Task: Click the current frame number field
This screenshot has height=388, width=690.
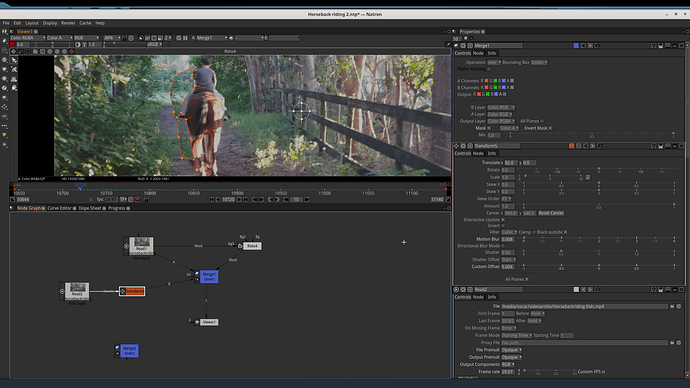Action: coord(228,199)
